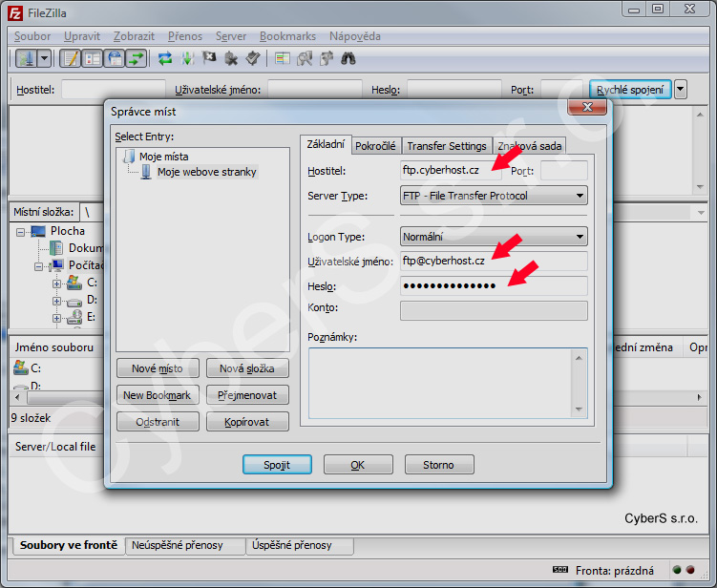Select the Moje místa folder
717x588 pixels.
tap(163, 157)
